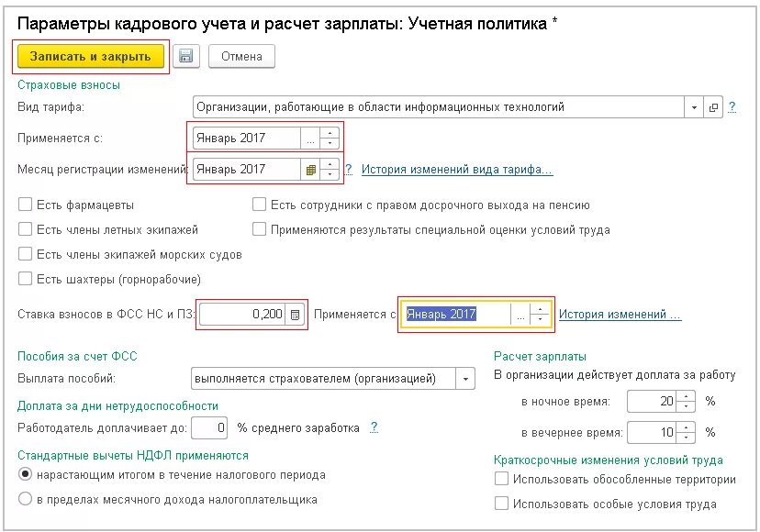
Task: Tick Есть члены летных экипажей checkbox
Action: pyautogui.click(x=25, y=229)
